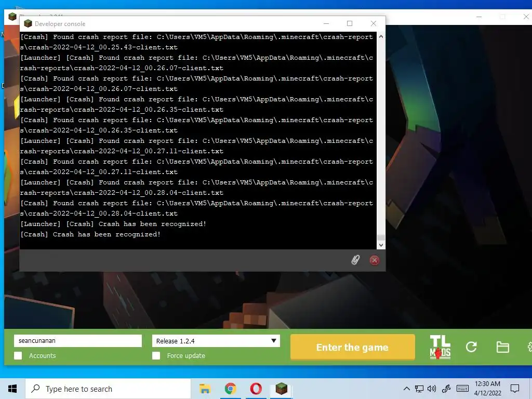Close the TLauncher main window
Screen dimensions: 532x399
click(526, 17)
